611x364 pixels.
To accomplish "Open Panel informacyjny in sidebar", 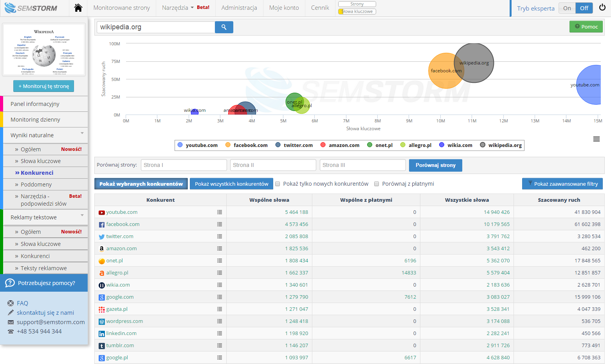I will [45, 104].
